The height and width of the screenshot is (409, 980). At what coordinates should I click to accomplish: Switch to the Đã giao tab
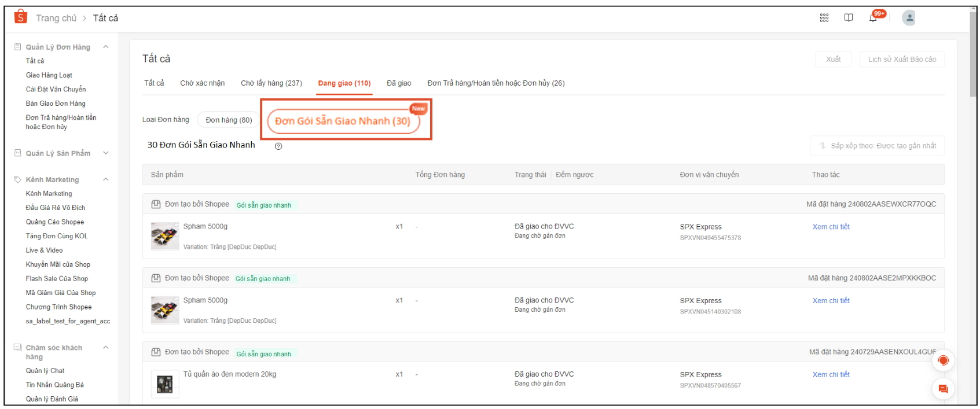click(x=399, y=83)
